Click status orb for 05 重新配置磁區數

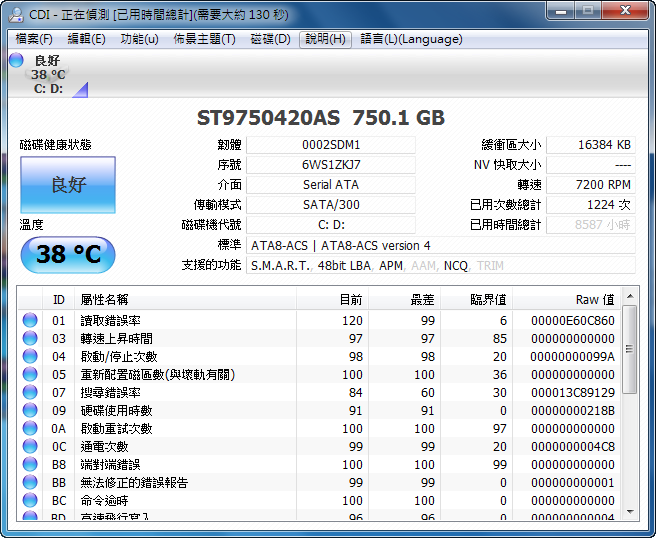click(x=30, y=374)
